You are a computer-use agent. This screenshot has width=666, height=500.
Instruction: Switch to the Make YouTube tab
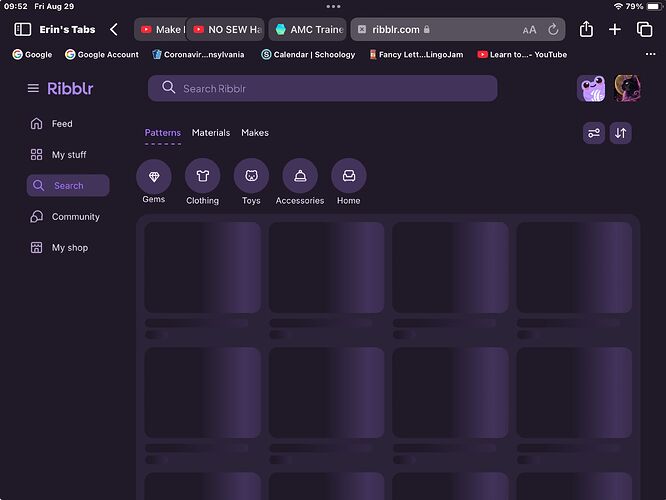(x=161, y=29)
